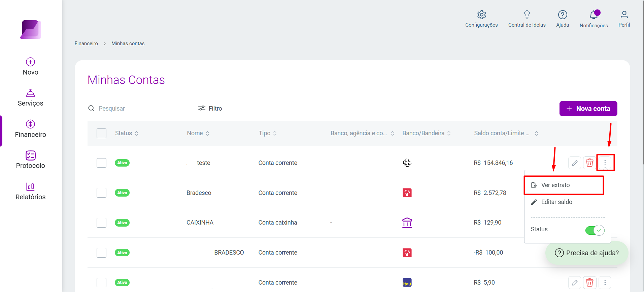Viewport: 644px width, 292px height.
Task: Open Perfil user icon
Action: point(624,14)
